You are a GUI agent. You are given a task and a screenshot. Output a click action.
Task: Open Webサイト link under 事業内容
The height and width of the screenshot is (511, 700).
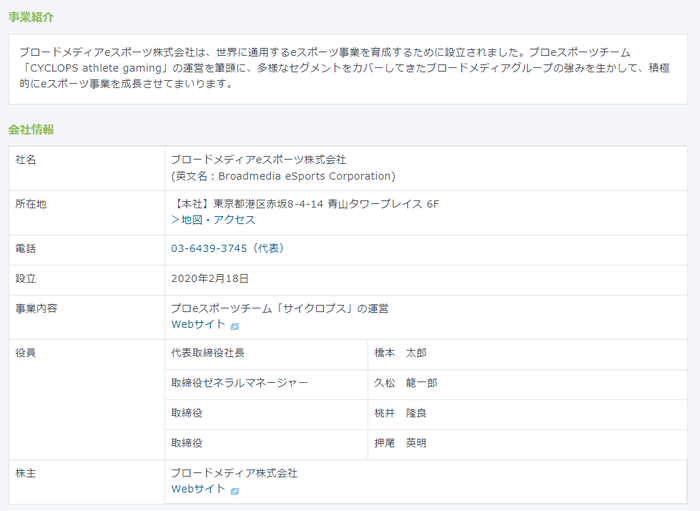click(x=198, y=324)
